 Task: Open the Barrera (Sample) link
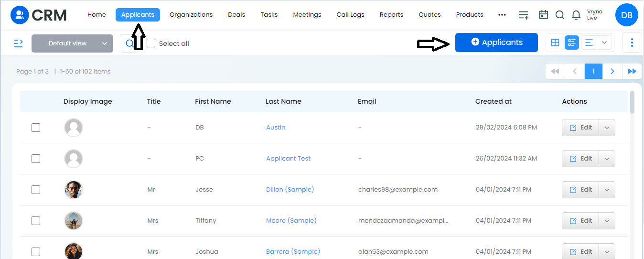tap(293, 252)
